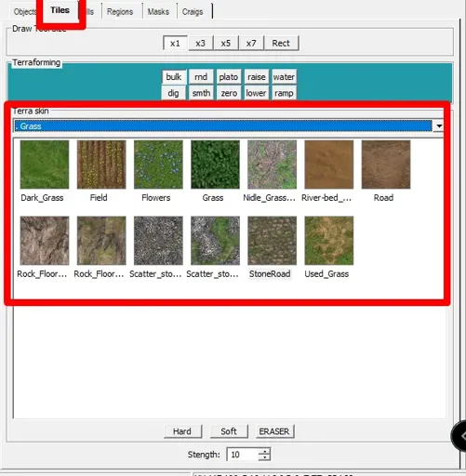Screen dimensions: 466x476
Task: Set draw tool size to x1
Action: 175,43
